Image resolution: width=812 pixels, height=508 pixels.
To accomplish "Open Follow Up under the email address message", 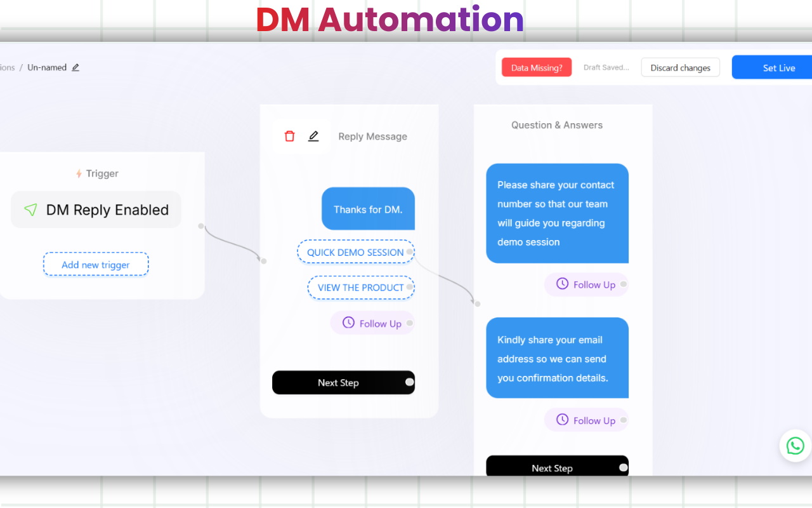I will [586, 420].
